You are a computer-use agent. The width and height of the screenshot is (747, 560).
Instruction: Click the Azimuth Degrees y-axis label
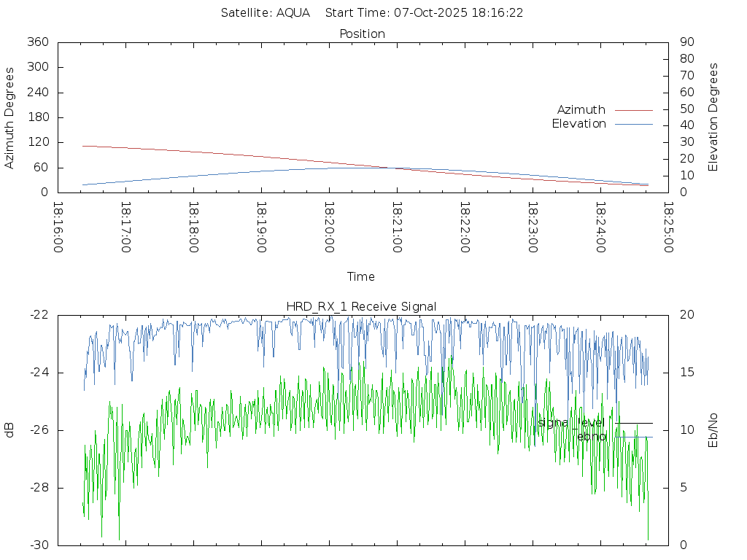click(9, 117)
